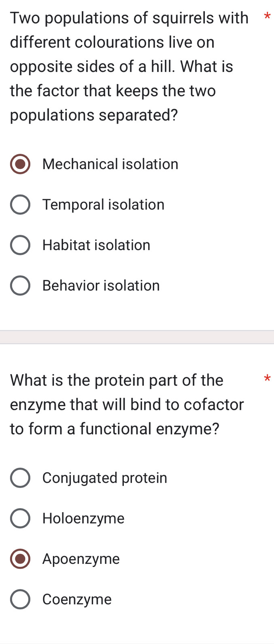Screen dimensions: 274x644
Task: Click the Coenzyme answer label
Action: (x=76, y=599)
